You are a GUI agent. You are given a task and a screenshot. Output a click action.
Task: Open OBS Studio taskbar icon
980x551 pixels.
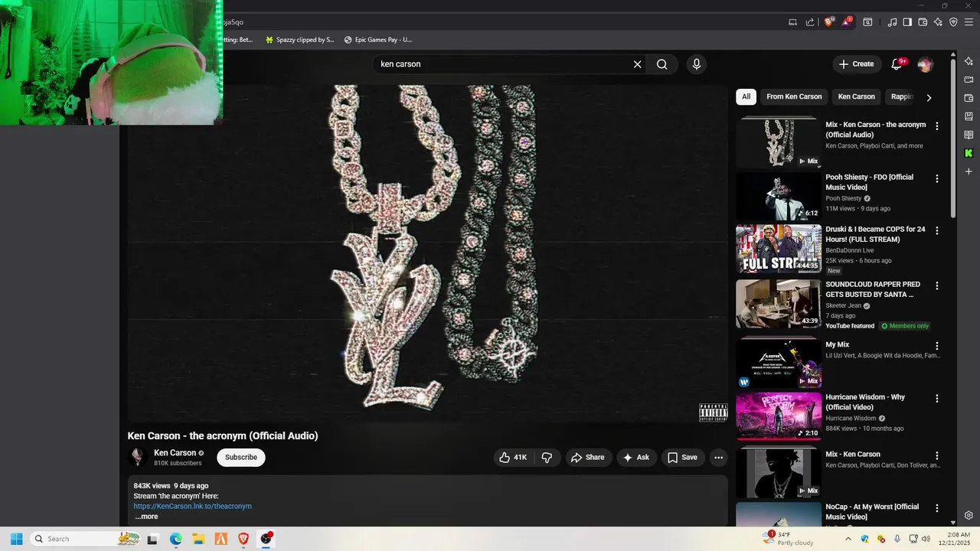266,539
